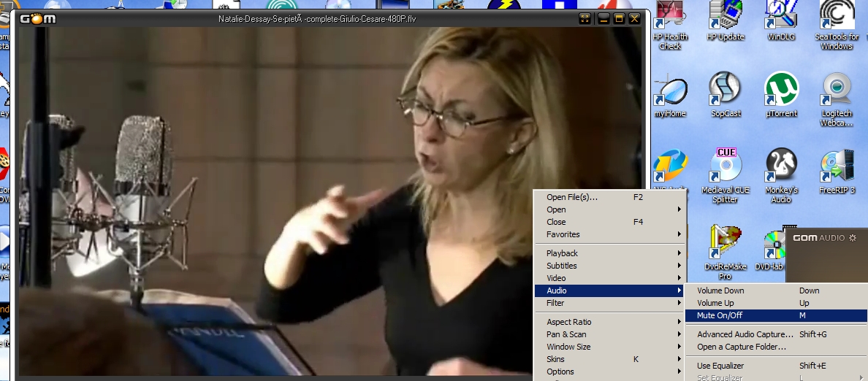Screen dimensions: 868x381
Task: Click the GOM AUDIO widget title
Action: pyautogui.click(x=819, y=238)
